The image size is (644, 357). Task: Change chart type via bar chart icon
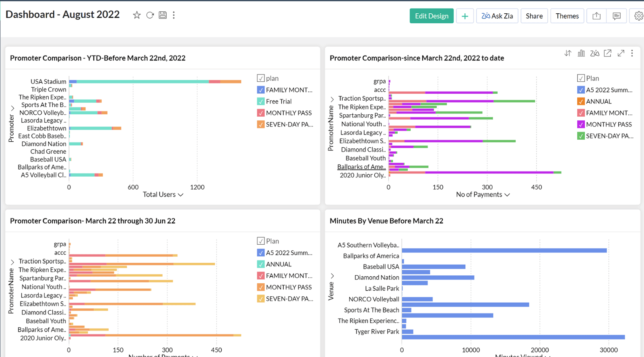[x=581, y=53]
